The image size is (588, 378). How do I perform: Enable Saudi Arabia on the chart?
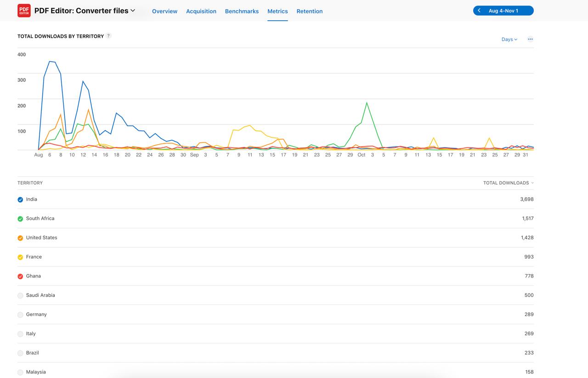click(20, 295)
